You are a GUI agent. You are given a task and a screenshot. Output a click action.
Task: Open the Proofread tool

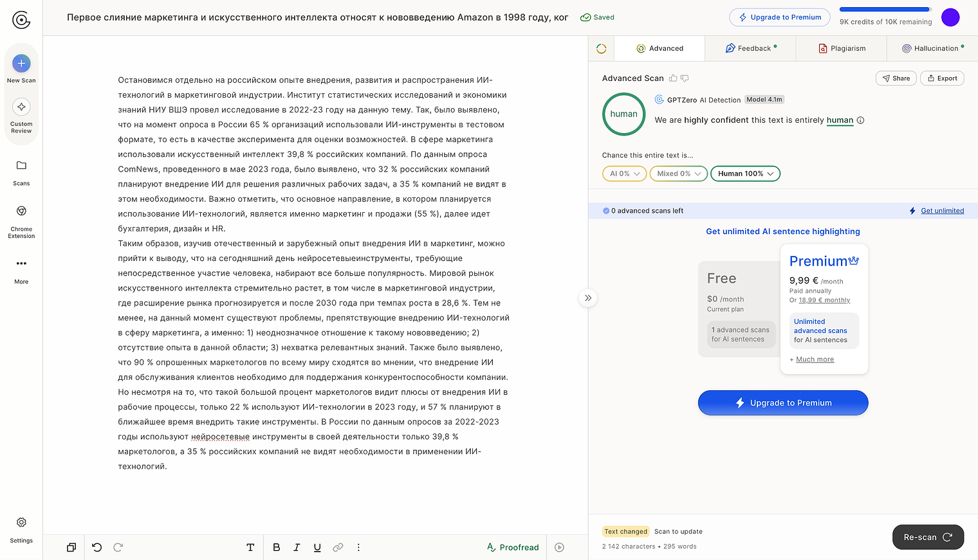[513, 547]
